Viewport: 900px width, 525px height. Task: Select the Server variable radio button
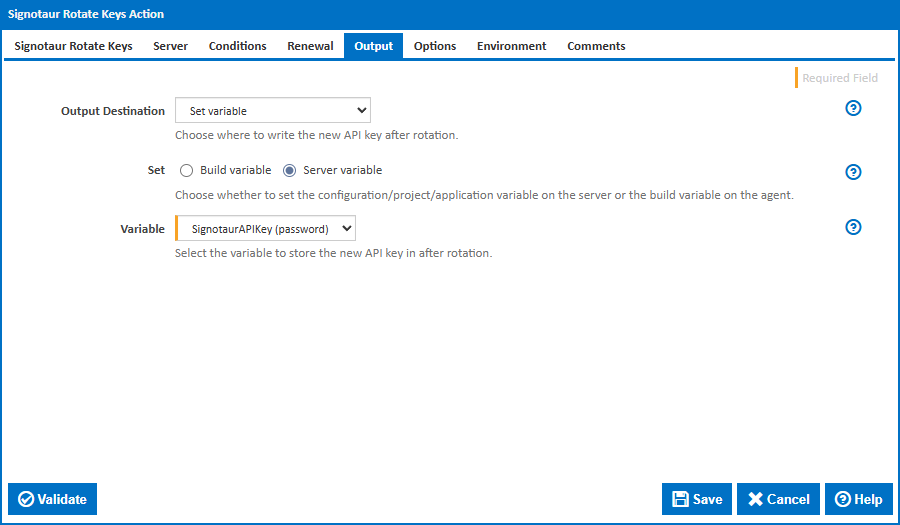(x=289, y=170)
